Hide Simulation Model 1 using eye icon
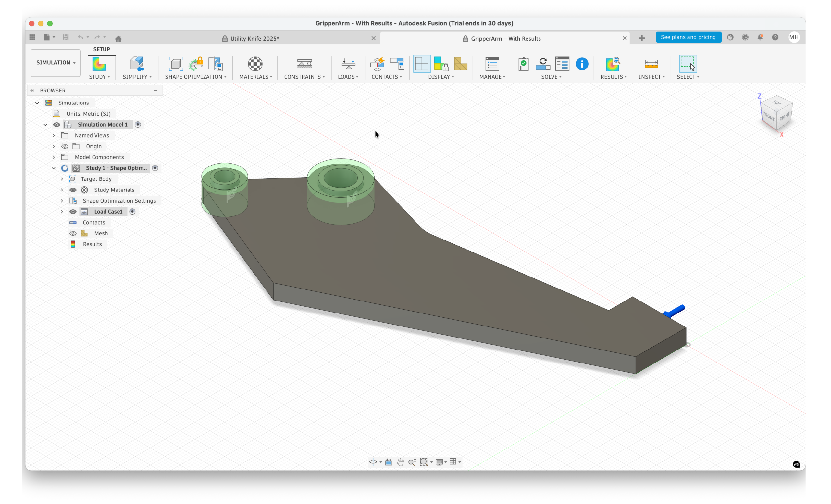Screen dimensions: 831x504 [x=57, y=125]
